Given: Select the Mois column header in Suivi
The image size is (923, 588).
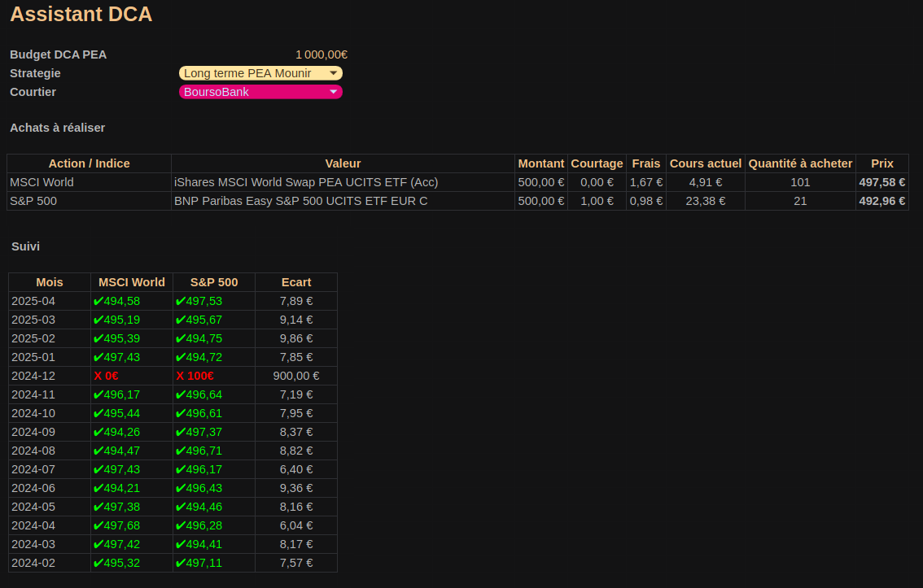Looking at the screenshot, I should point(50,282).
